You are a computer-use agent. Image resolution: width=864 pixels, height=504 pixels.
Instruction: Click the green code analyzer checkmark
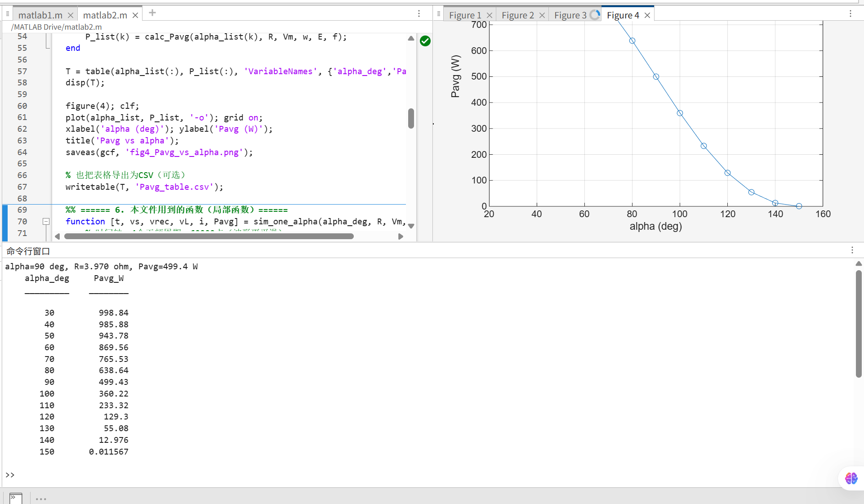425,41
